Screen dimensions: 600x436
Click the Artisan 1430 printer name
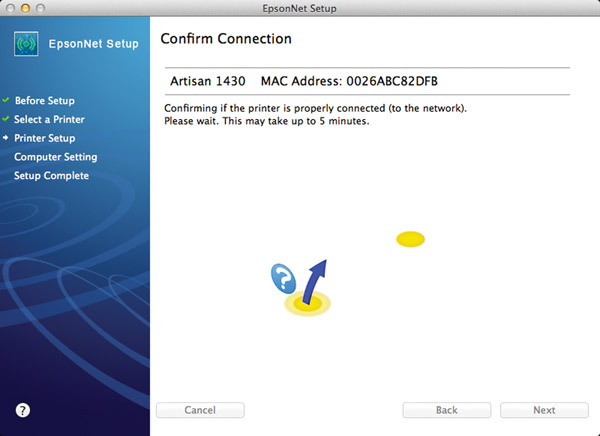pos(208,81)
